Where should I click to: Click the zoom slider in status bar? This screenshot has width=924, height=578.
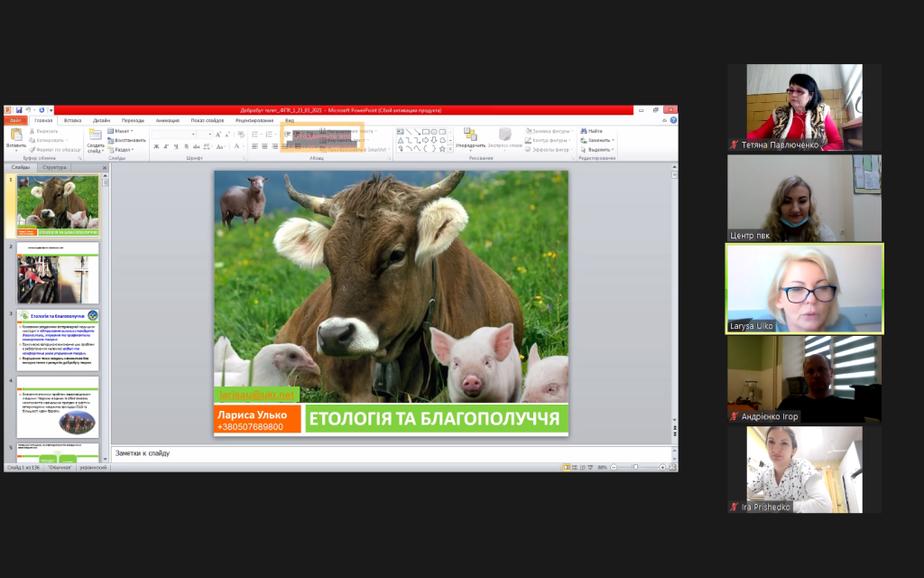click(636, 467)
